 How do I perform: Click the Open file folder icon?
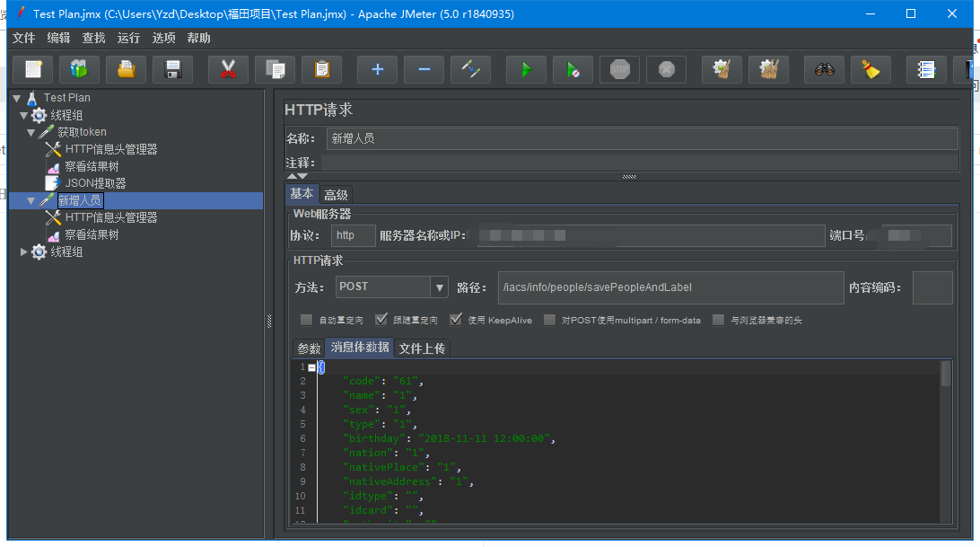(x=127, y=69)
